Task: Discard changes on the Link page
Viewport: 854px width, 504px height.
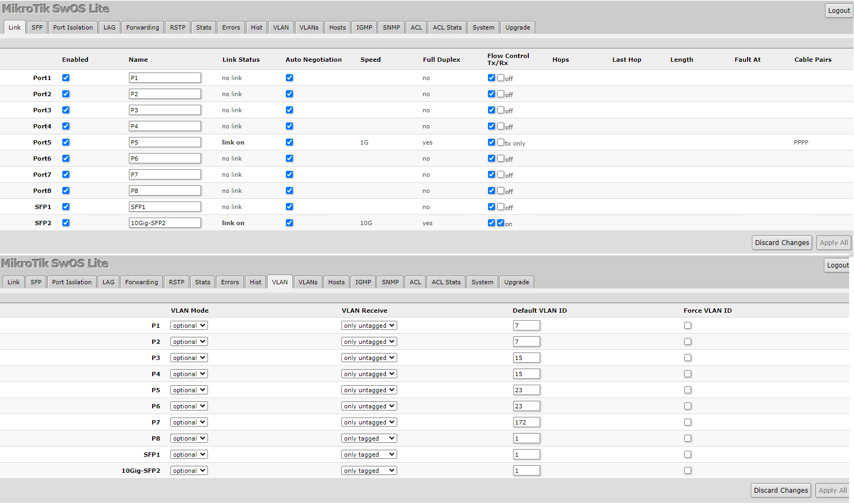Action: tap(782, 243)
